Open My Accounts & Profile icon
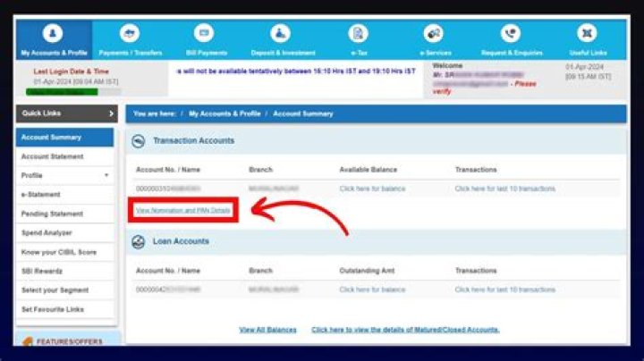The height and width of the screenshot is (361, 644). pos(53,34)
